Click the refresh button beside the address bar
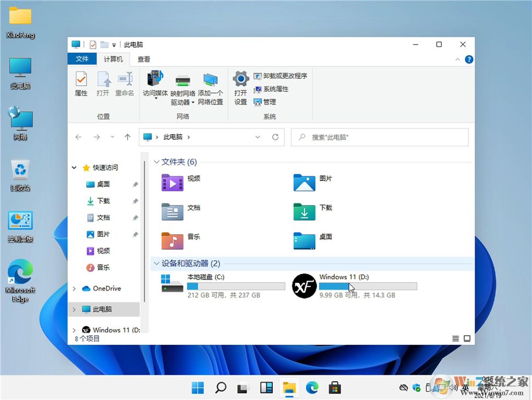 (x=275, y=137)
